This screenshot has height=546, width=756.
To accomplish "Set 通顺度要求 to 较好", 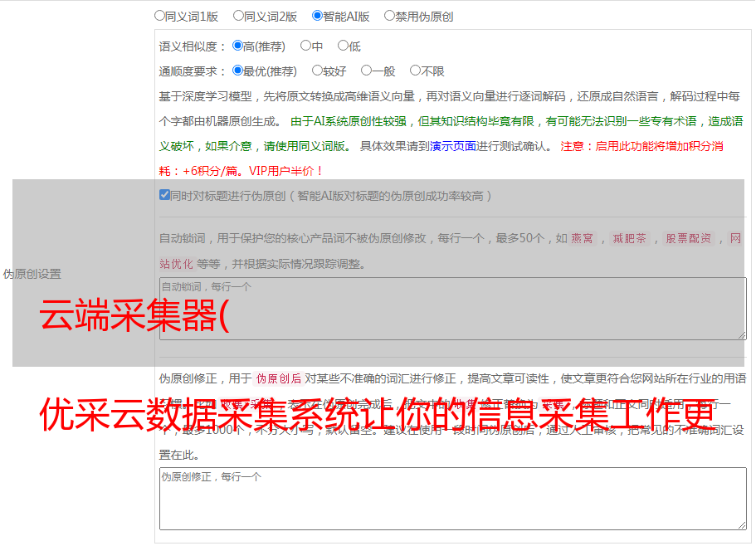I will 317,71.
